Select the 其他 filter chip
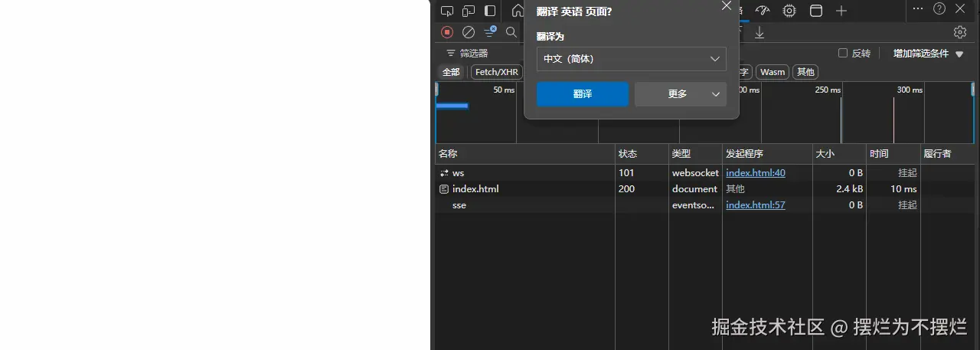Viewport: 980px width, 350px height. [805, 72]
